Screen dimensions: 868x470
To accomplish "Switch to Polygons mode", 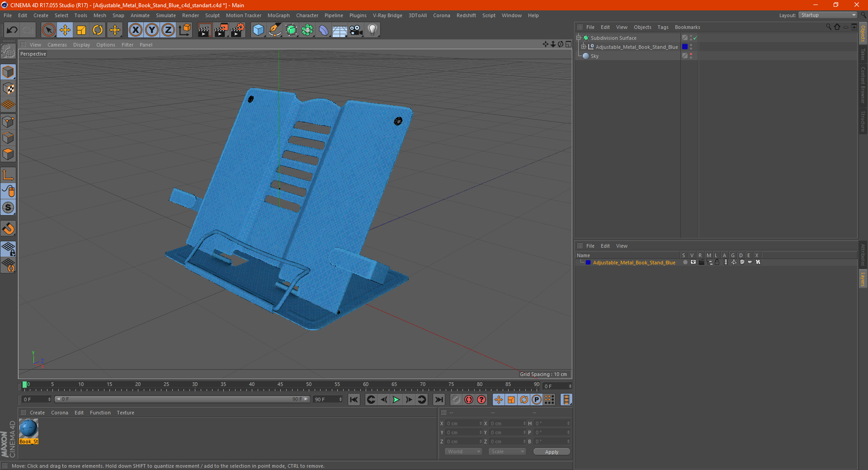I will [x=8, y=154].
